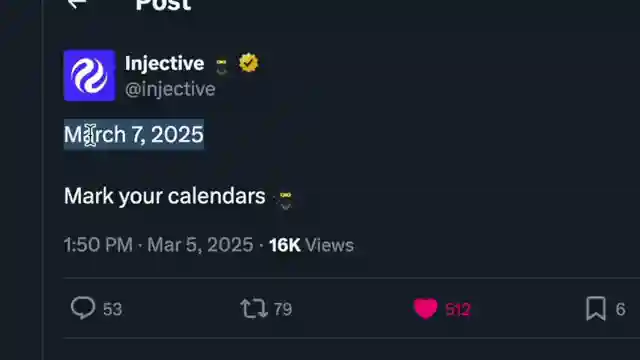Image resolution: width=640 pixels, height=360 pixels.
Task: Click the 512 likes count
Action: click(x=458, y=310)
